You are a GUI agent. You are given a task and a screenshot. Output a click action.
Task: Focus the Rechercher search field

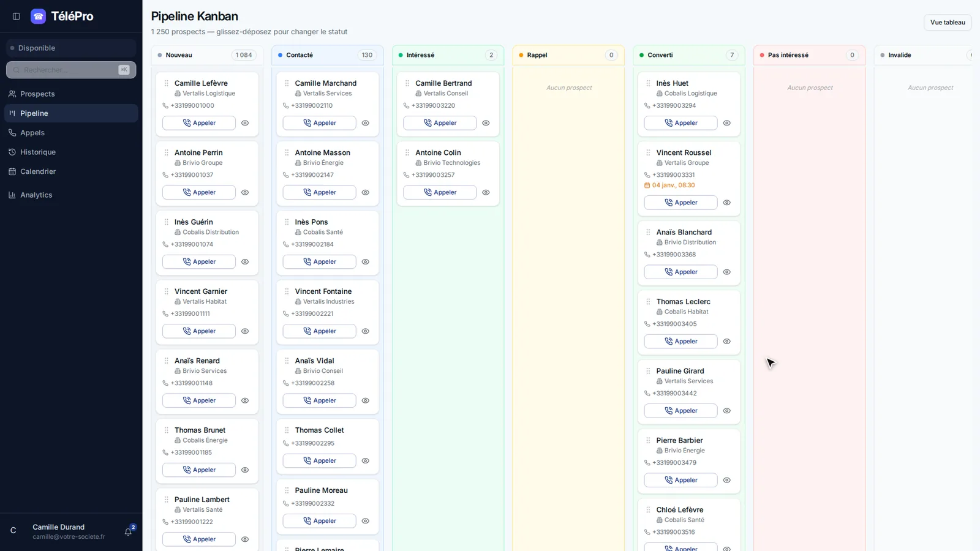click(x=71, y=70)
